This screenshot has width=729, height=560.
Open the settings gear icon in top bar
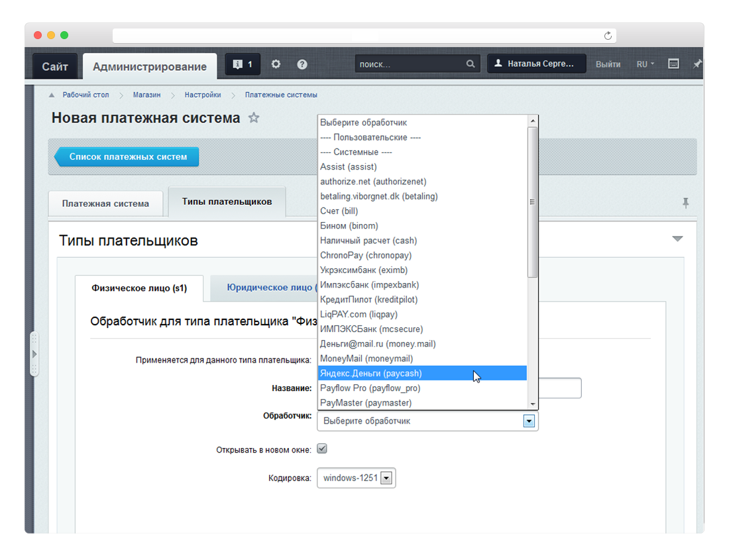tap(276, 64)
